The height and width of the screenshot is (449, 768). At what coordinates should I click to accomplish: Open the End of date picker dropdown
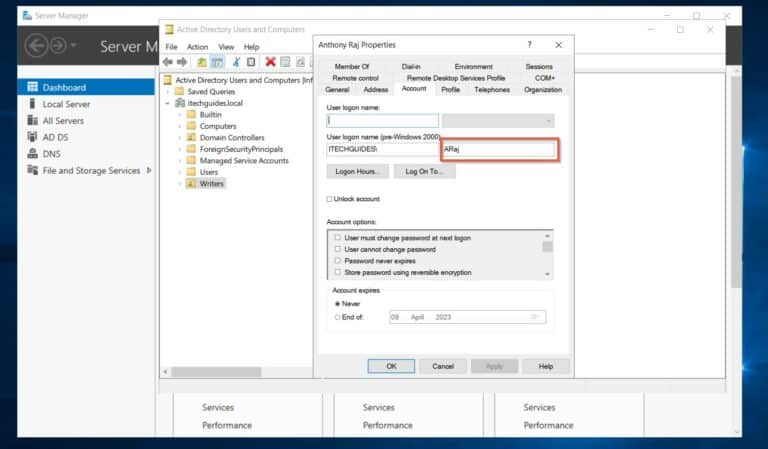(535, 317)
